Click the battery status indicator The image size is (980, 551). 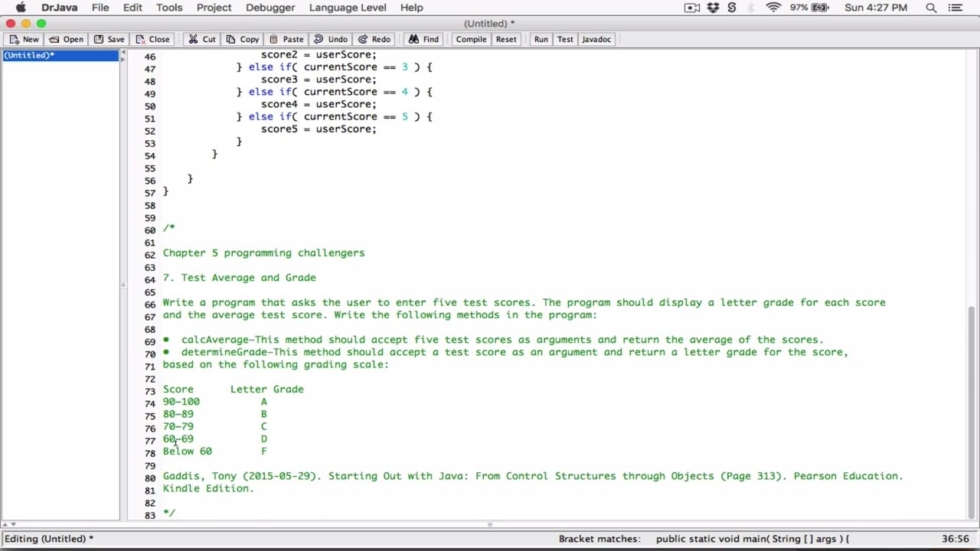coord(820,8)
